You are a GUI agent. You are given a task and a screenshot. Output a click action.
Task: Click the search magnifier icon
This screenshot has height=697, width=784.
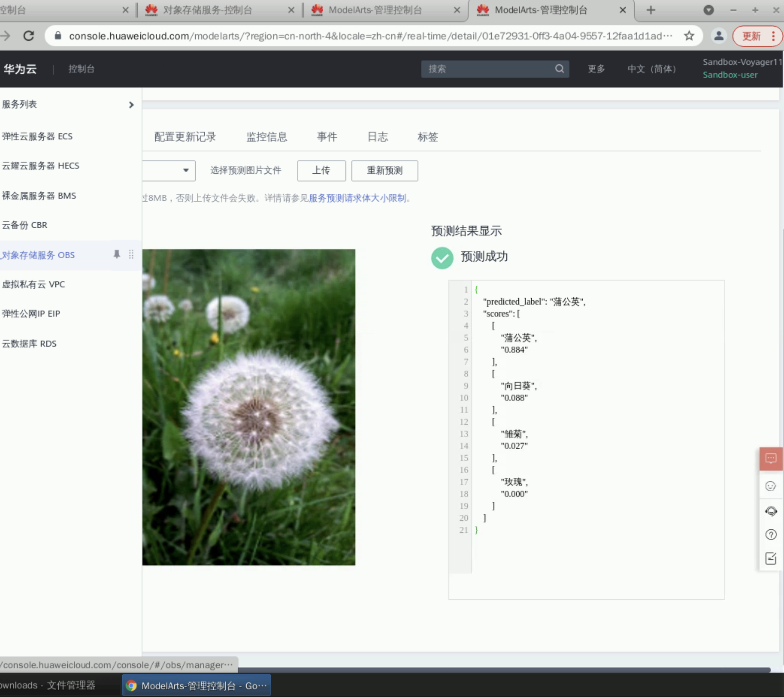tap(559, 69)
